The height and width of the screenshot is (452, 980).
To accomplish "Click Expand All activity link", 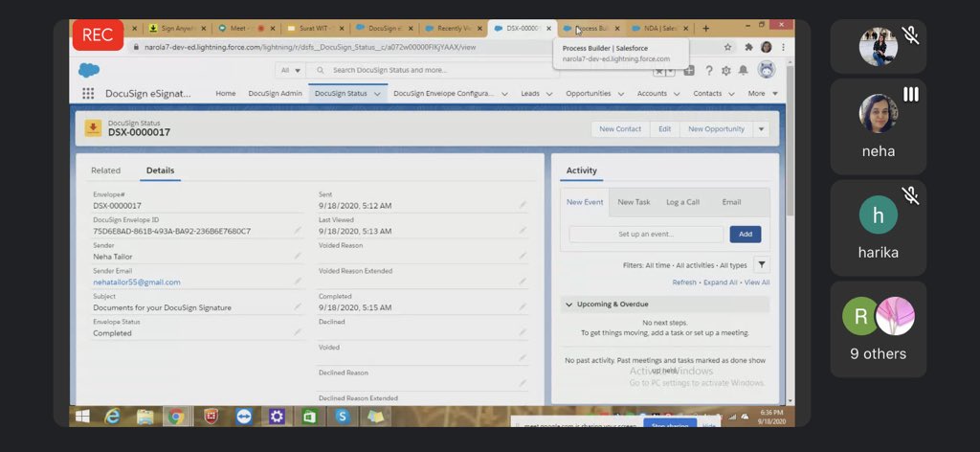I will pyautogui.click(x=720, y=282).
